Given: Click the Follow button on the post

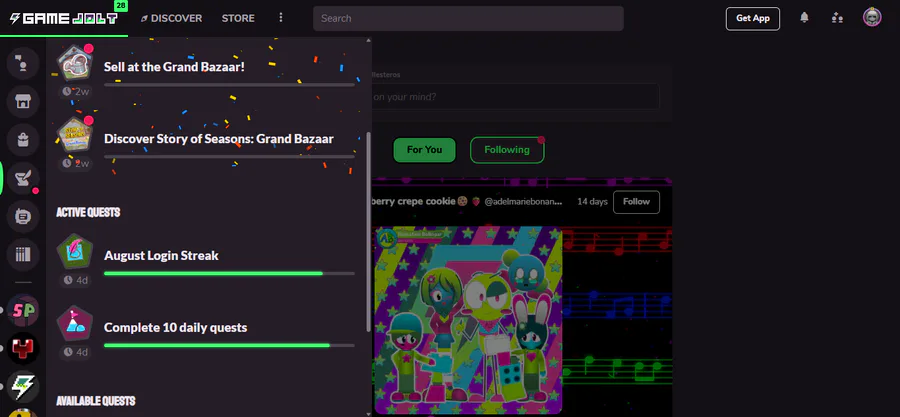Looking at the screenshot, I should [x=636, y=201].
